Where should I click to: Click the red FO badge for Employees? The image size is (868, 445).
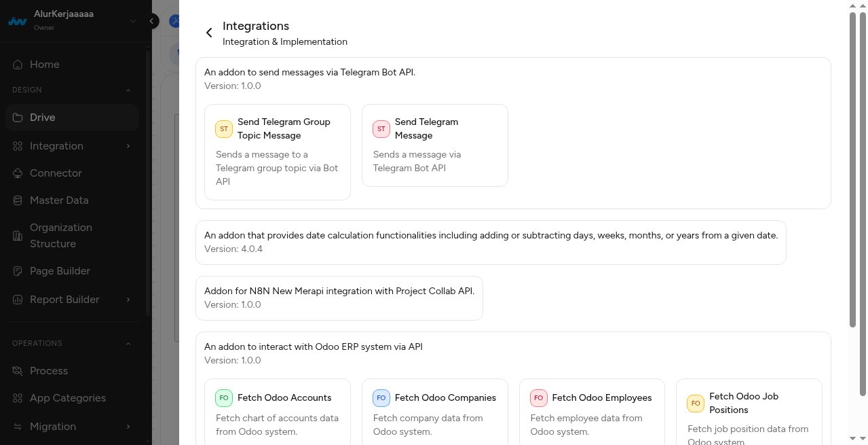tap(539, 398)
